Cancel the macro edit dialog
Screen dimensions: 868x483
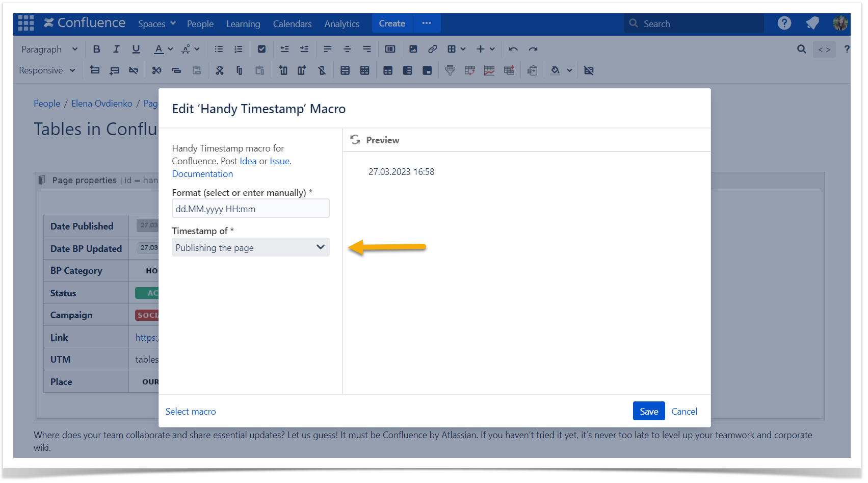[x=684, y=411]
